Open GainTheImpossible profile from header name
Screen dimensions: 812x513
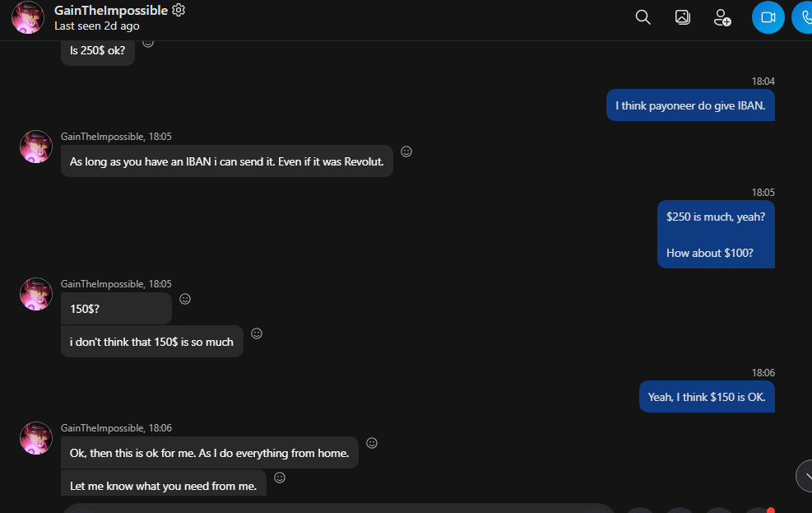111,11
